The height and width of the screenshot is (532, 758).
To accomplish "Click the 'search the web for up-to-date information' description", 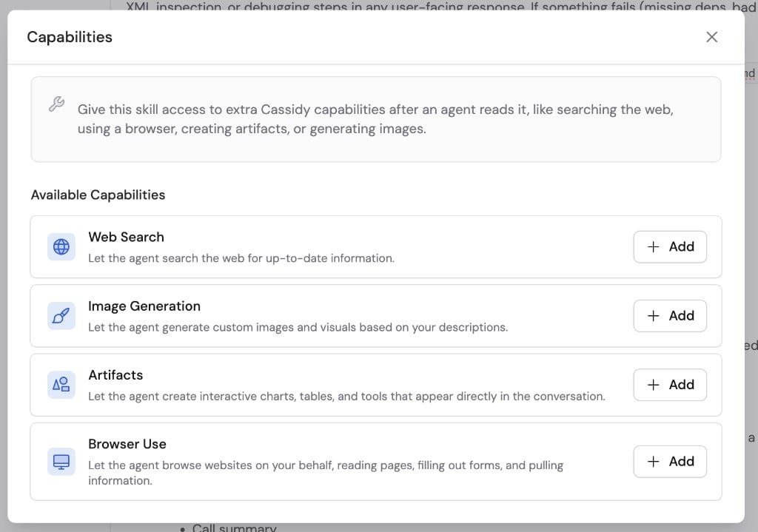I will (241, 258).
